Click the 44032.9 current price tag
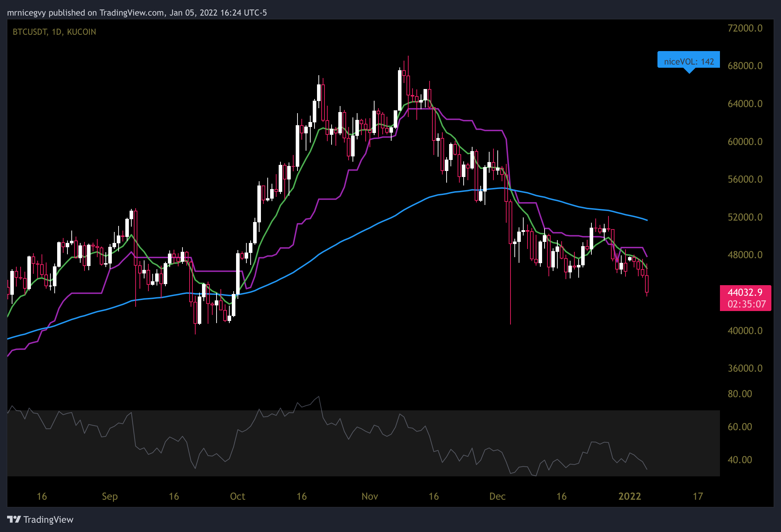This screenshot has width=781, height=532. pyautogui.click(x=745, y=292)
